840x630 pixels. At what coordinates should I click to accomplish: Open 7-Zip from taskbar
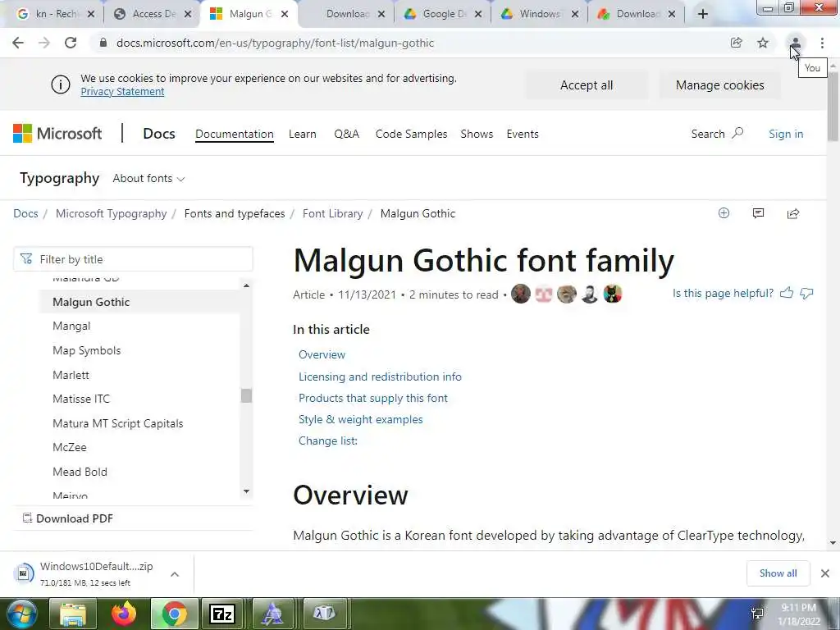(x=222, y=614)
